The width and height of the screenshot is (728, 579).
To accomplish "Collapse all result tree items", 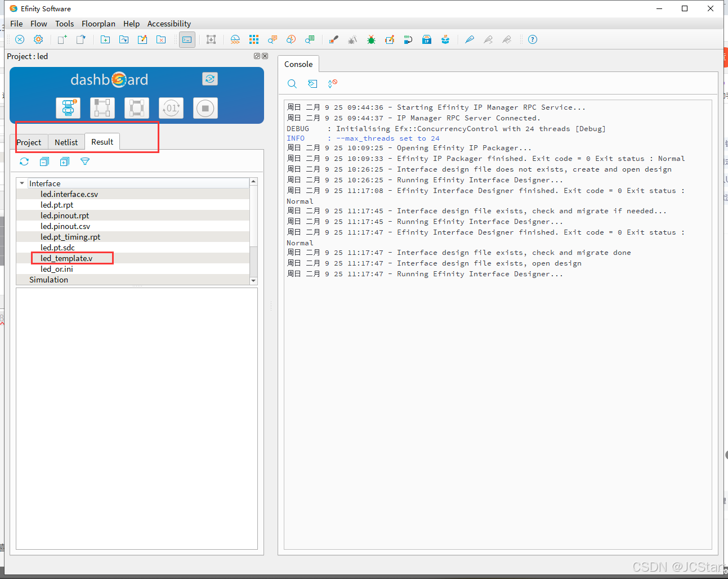I will pyautogui.click(x=44, y=161).
